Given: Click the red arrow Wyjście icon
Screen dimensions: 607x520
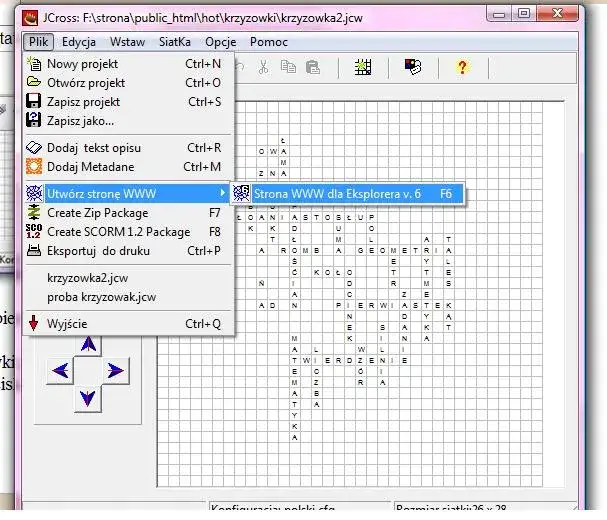Looking at the screenshot, I should [34, 323].
